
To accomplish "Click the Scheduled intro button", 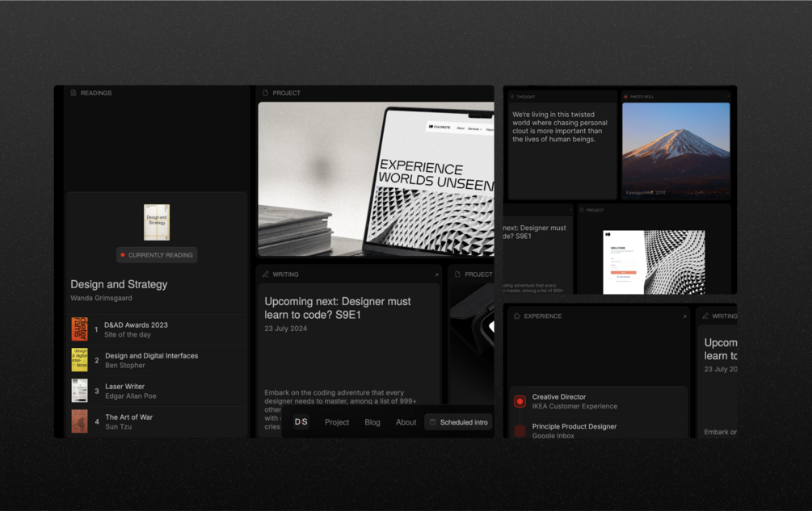I will pyautogui.click(x=458, y=422).
